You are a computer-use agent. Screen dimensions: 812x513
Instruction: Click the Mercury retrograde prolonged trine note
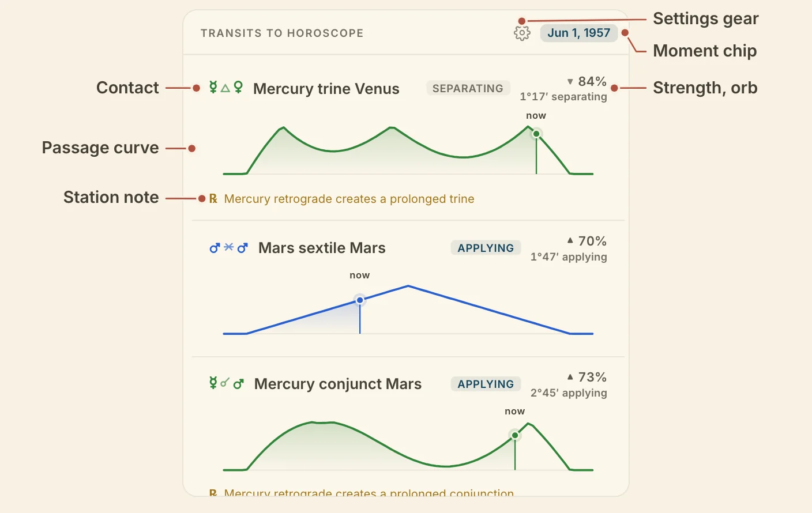[x=349, y=199]
